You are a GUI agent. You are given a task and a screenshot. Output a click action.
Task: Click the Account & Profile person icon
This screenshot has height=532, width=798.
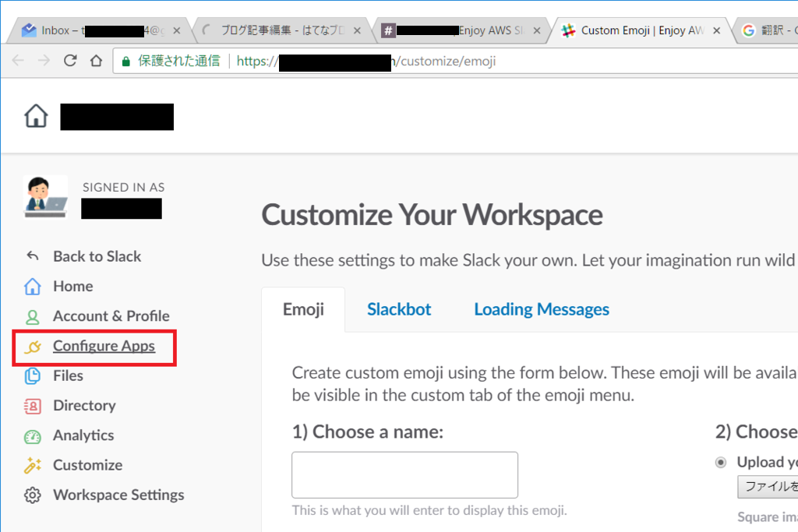click(x=33, y=316)
